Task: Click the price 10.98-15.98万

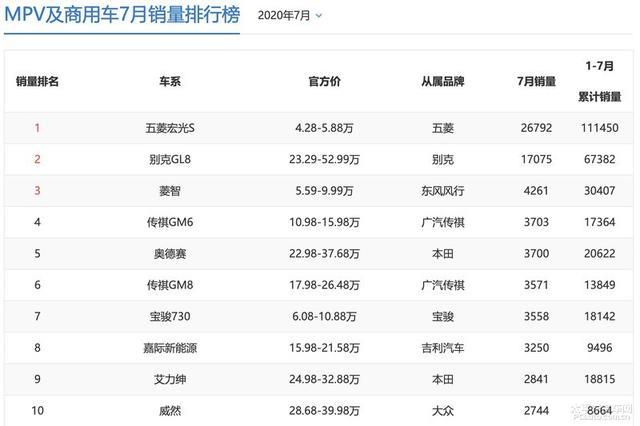Action: tap(324, 222)
